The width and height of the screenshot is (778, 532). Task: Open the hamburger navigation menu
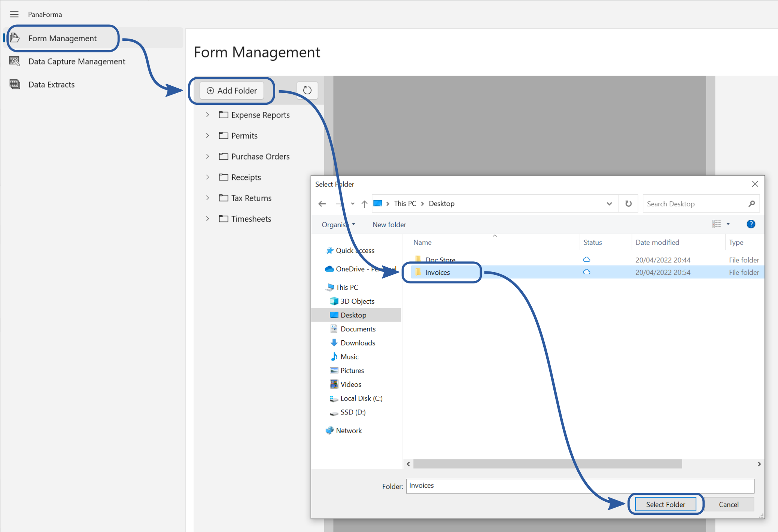[x=14, y=14]
